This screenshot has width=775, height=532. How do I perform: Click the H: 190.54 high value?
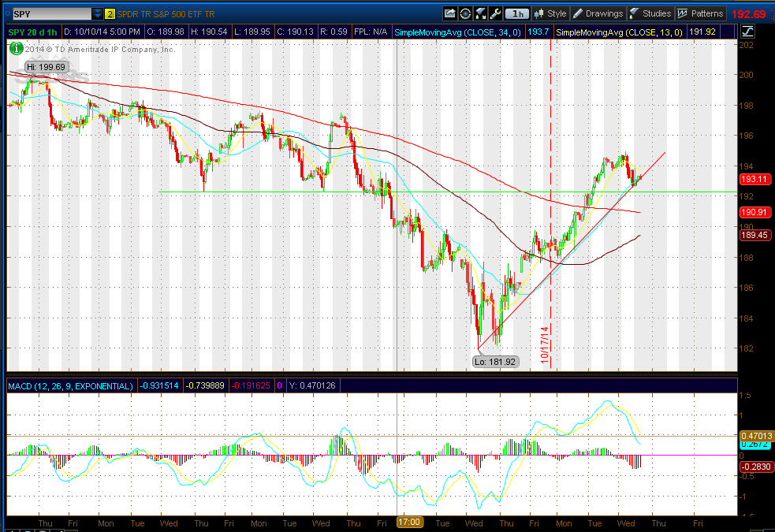[209, 32]
